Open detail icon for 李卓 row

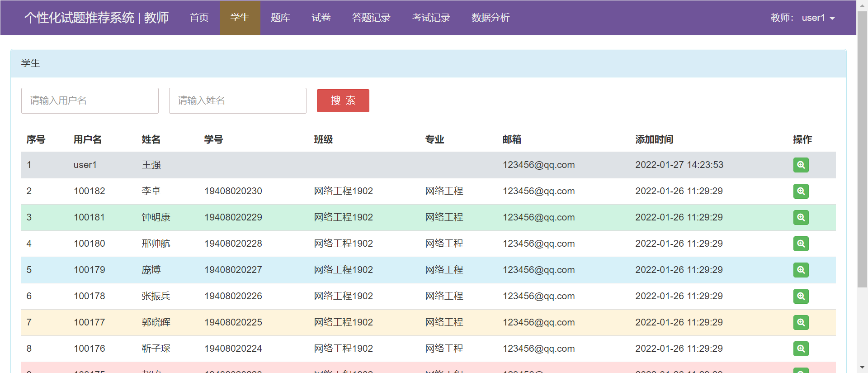801,191
